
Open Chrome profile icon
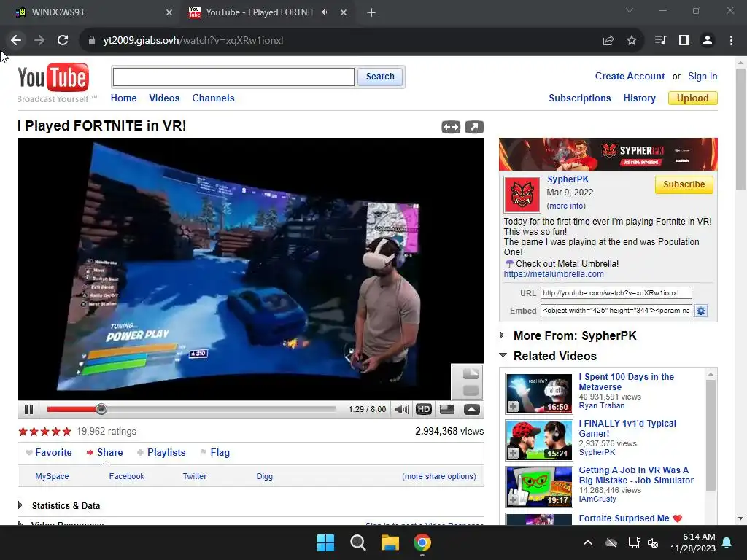point(708,41)
